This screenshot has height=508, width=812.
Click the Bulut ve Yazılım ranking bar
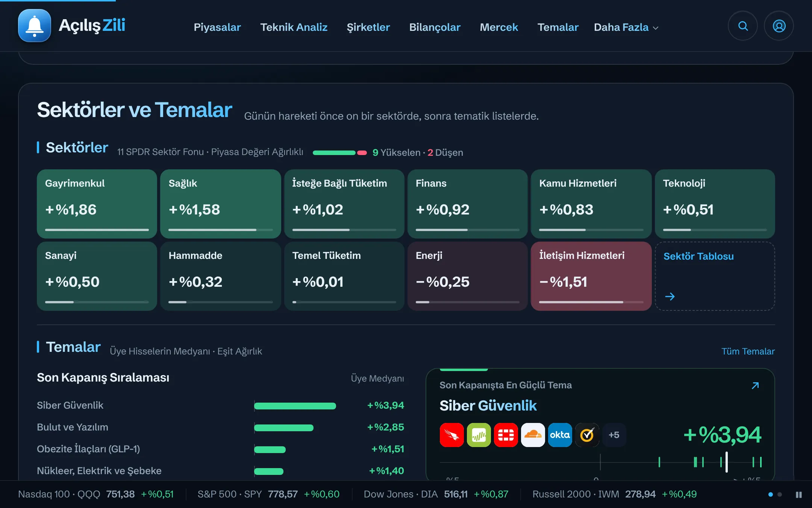pos(284,427)
